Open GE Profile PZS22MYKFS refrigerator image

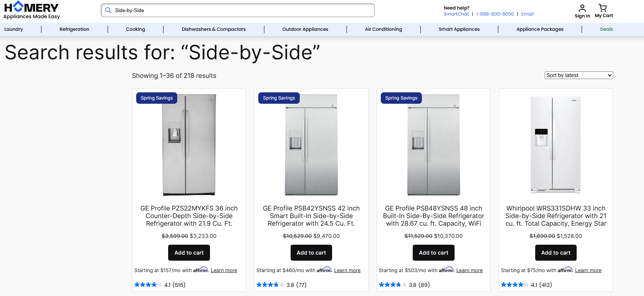(189, 145)
